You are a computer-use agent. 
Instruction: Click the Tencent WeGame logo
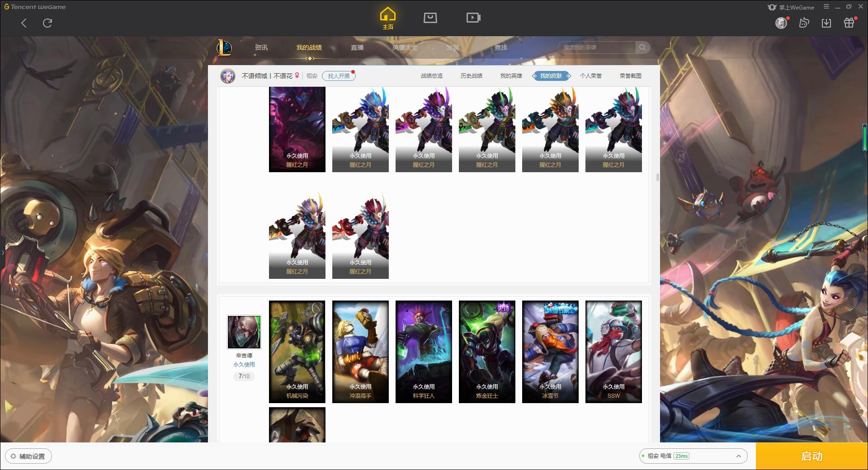click(35, 7)
